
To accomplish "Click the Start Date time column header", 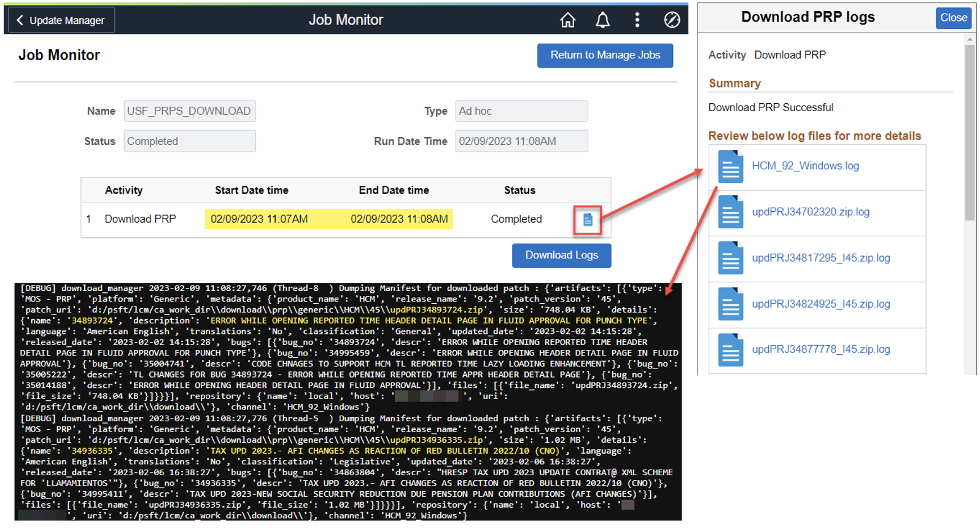I will pyautogui.click(x=252, y=190).
